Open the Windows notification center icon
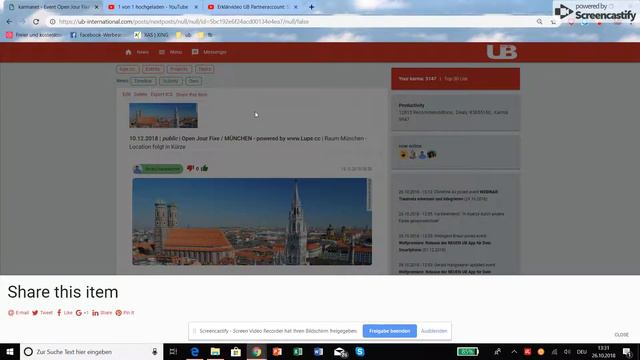 (x=628, y=351)
